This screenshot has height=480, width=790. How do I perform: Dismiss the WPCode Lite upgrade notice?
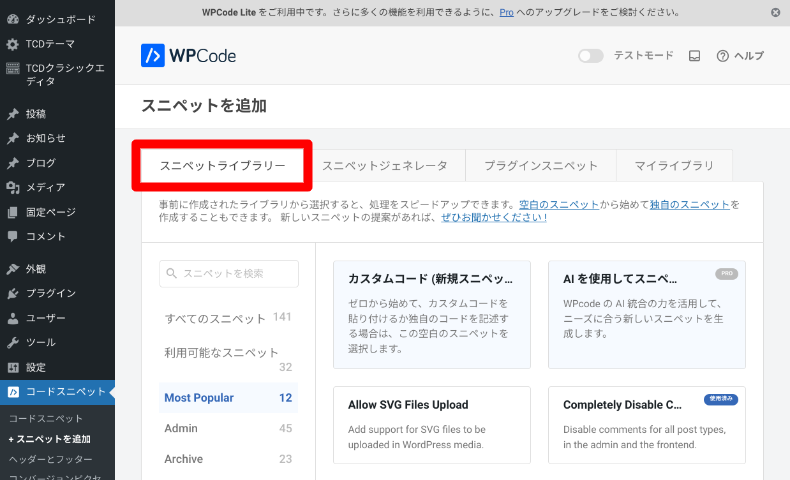pyautogui.click(x=775, y=13)
